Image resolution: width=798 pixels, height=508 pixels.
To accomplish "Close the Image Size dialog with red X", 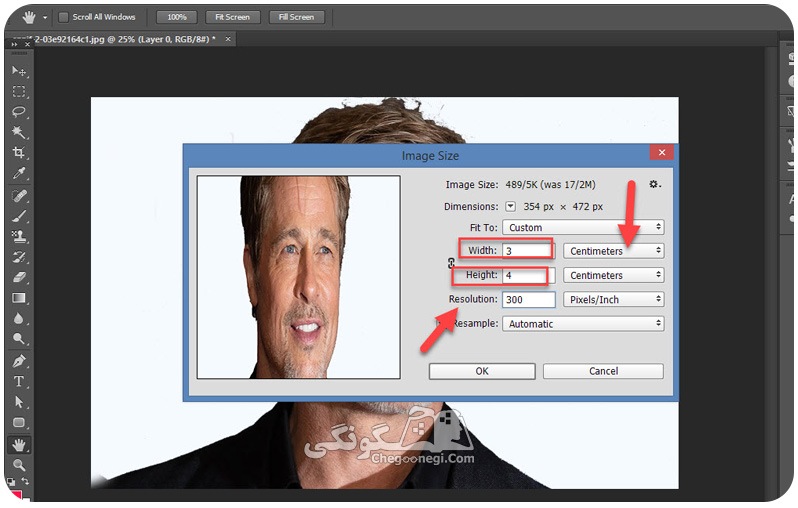I will (662, 152).
